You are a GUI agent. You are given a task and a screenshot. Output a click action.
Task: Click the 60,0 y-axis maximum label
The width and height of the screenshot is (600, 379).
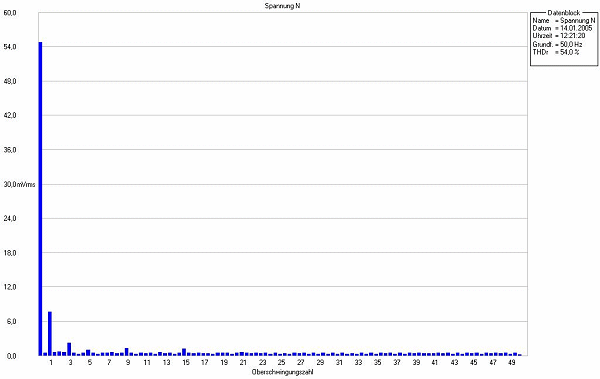10,13
